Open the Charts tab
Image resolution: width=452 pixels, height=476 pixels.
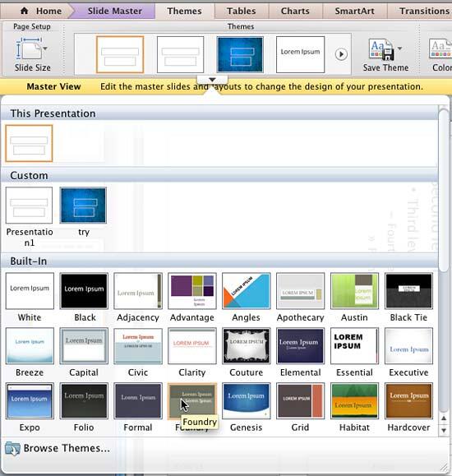tap(295, 11)
